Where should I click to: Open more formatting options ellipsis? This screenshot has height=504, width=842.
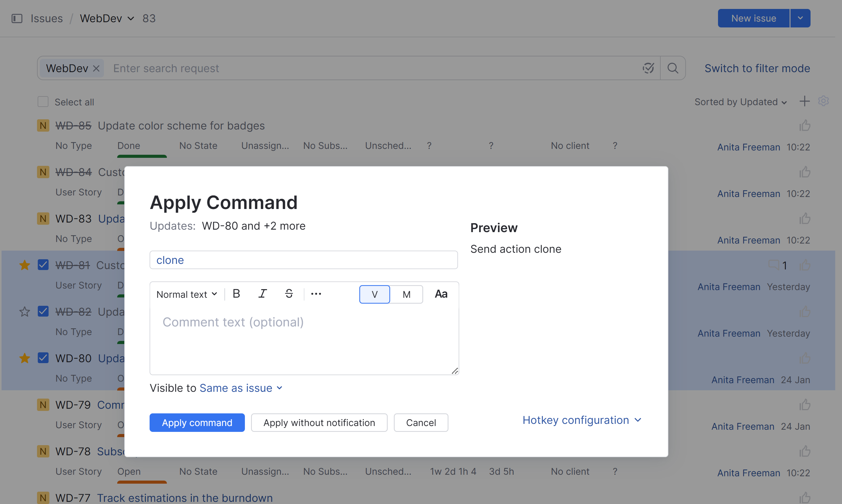[x=316, y=294]
